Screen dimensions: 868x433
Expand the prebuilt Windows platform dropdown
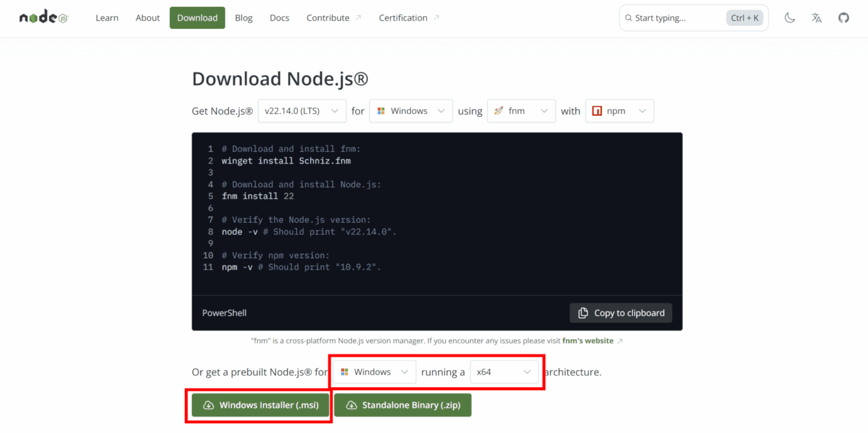(x=374, y=371)
